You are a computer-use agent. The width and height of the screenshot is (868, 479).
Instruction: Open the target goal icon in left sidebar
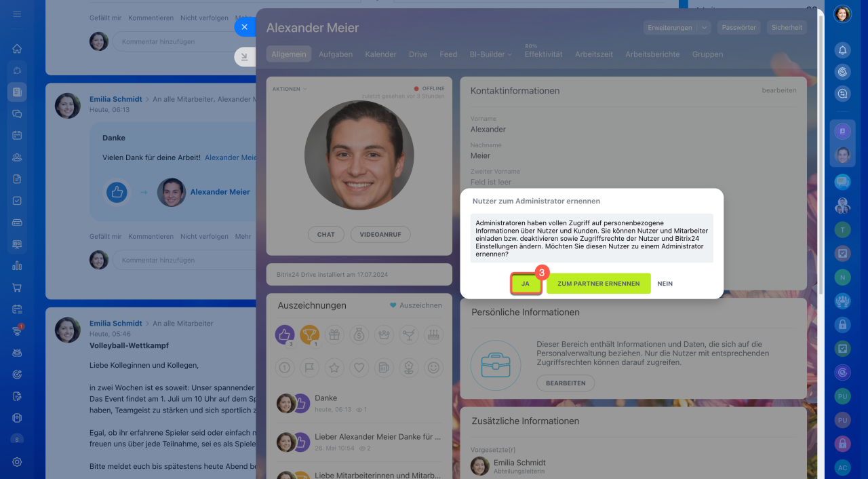click(x=17, y=374)
